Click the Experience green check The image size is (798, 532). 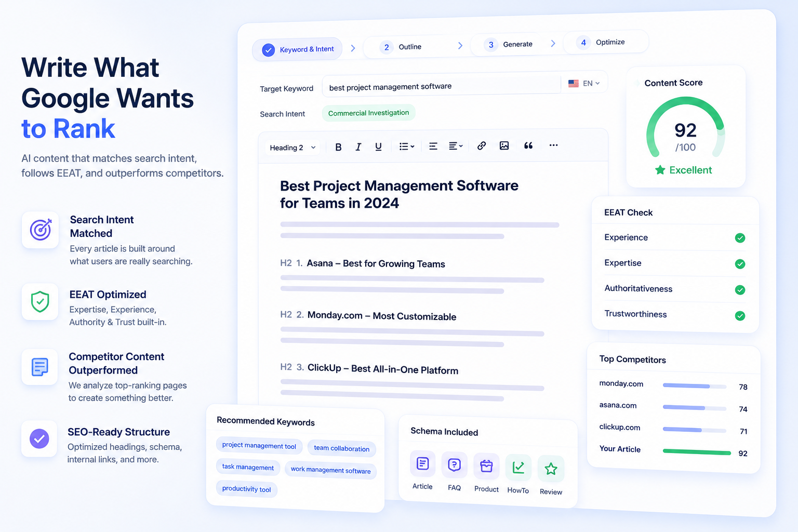coord(740,238)
